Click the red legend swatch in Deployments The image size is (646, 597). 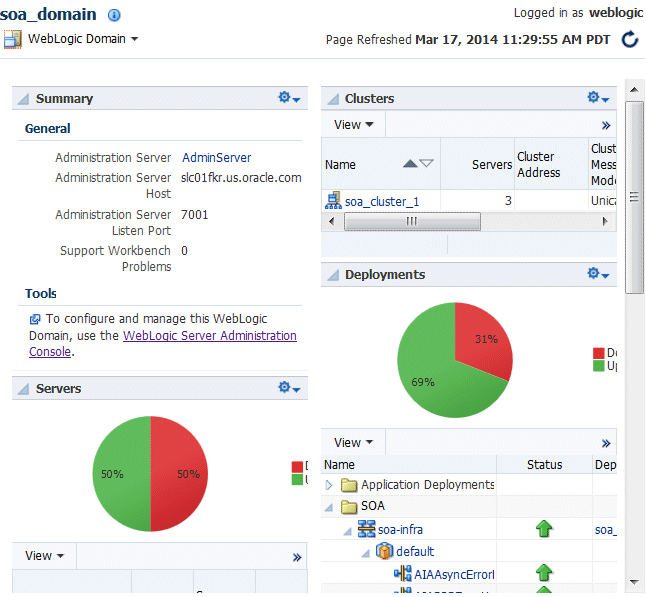click(x=599, y=353)
